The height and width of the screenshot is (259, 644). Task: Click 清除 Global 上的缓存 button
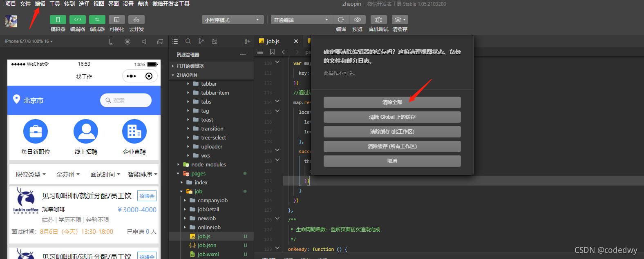click(392, 117)
